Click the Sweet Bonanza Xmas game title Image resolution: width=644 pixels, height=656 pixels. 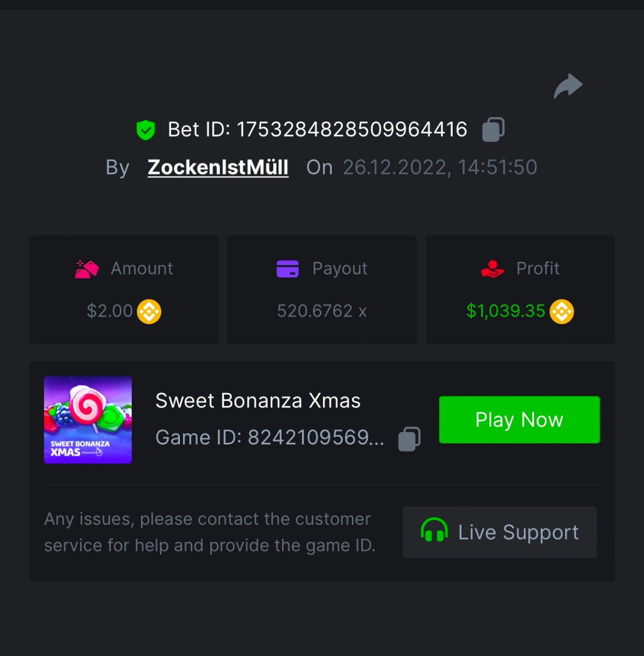point(258,401)
